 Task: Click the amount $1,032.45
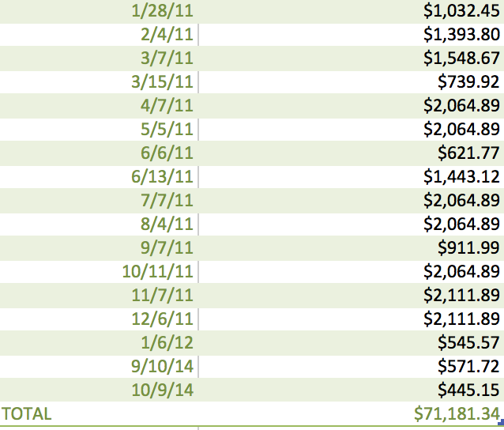[461, 10]
